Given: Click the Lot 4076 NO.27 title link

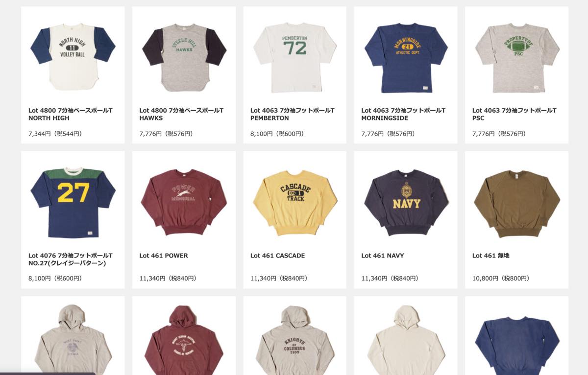Looking at the screenshot, I should [x=71, y=259].
